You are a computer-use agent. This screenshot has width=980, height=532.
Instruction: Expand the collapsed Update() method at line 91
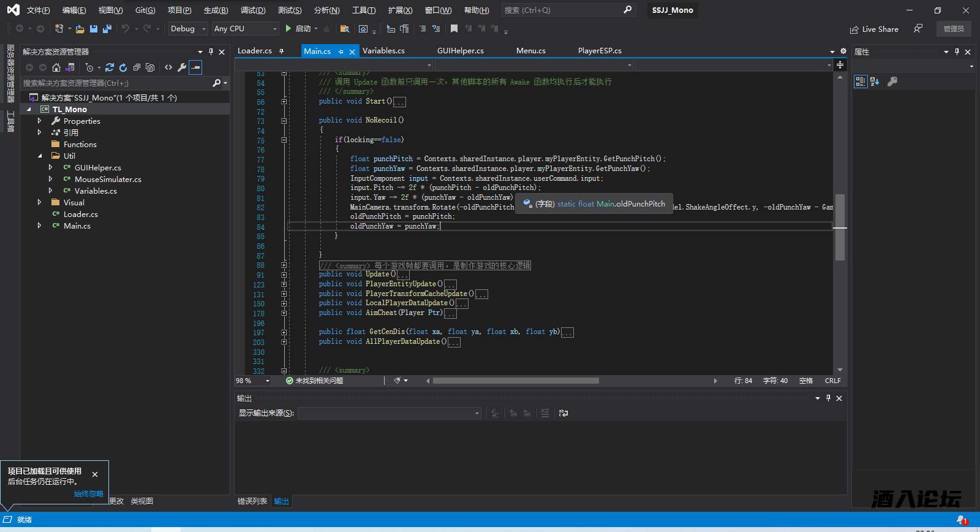[x=284, y=275]
